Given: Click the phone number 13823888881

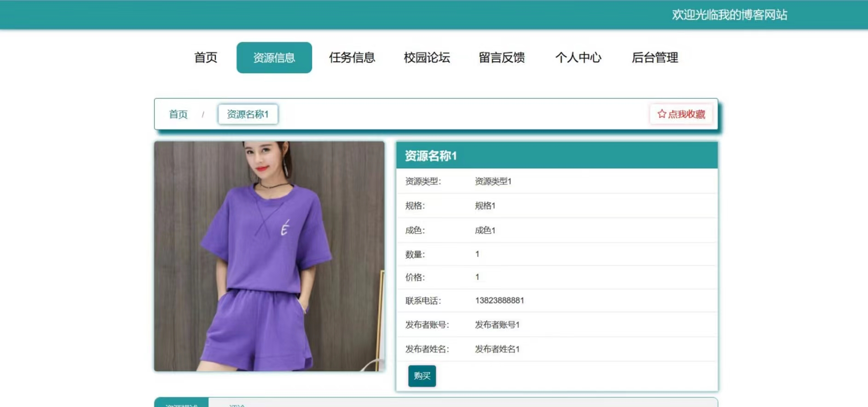Looking at the screenshot, I should click(499, 300).
